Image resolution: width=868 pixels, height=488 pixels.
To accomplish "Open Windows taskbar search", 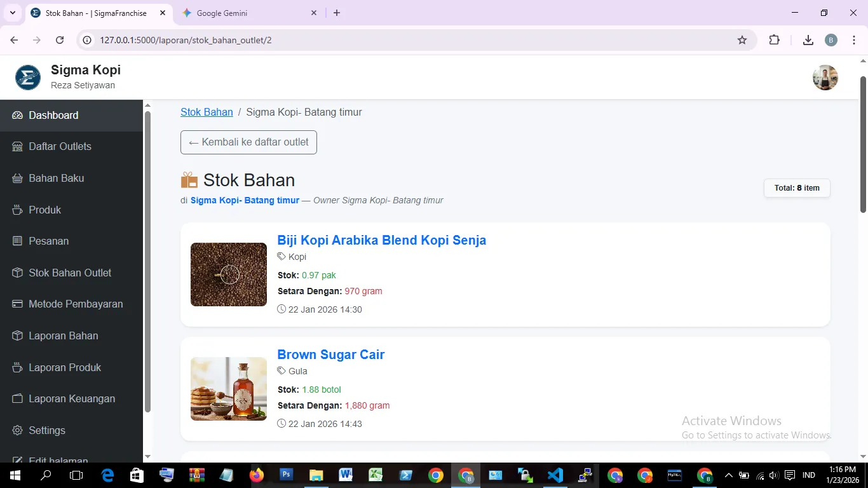I will pos(46,475).
